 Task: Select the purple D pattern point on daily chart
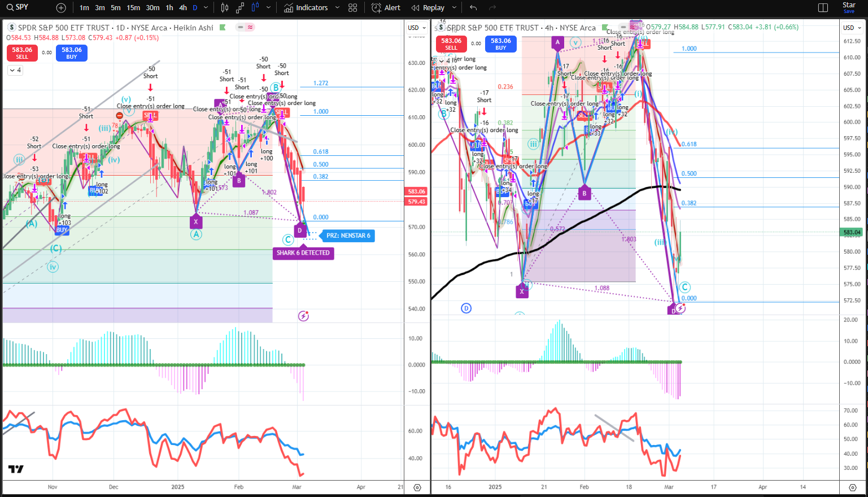pyautogui.click(x=300, y=230)
